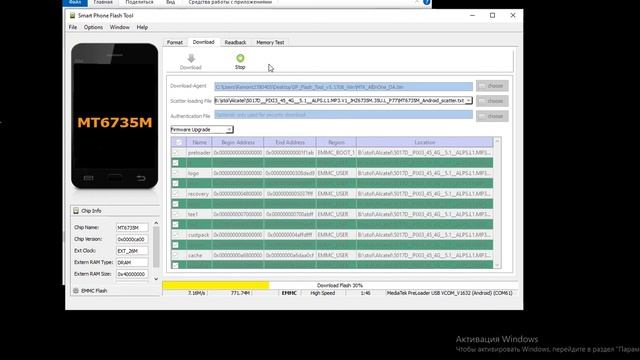Image resolution: width=640 pixels, height=360 pixels.
Task: Toggle the header select-all checkbox
Action: pos(178,142)
